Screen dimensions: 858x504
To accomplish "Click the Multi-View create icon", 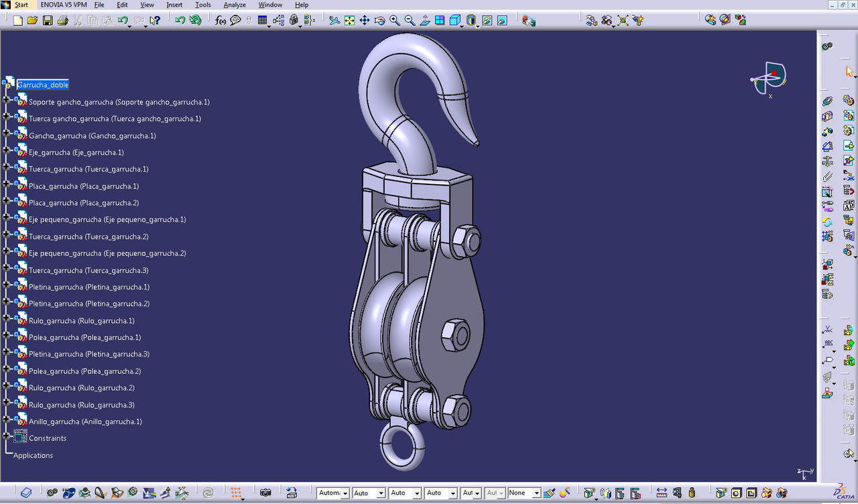I will point(440,21).
